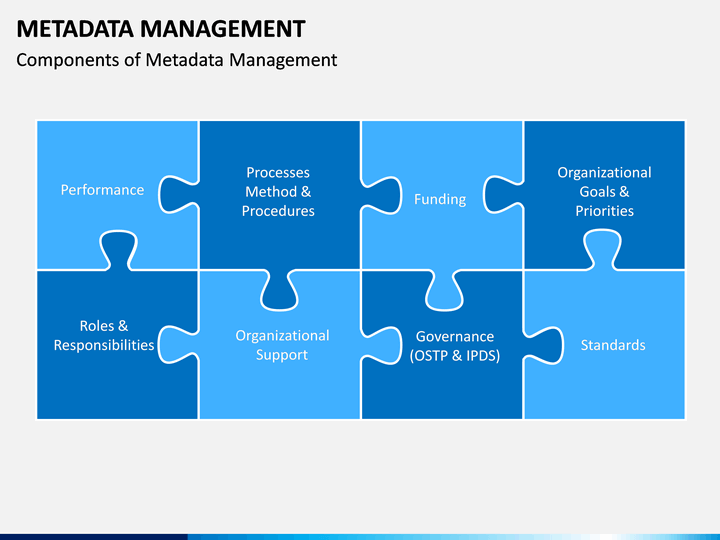Click the Funding label text
Screen dimensions: 720x540
[x=440, y=199]
